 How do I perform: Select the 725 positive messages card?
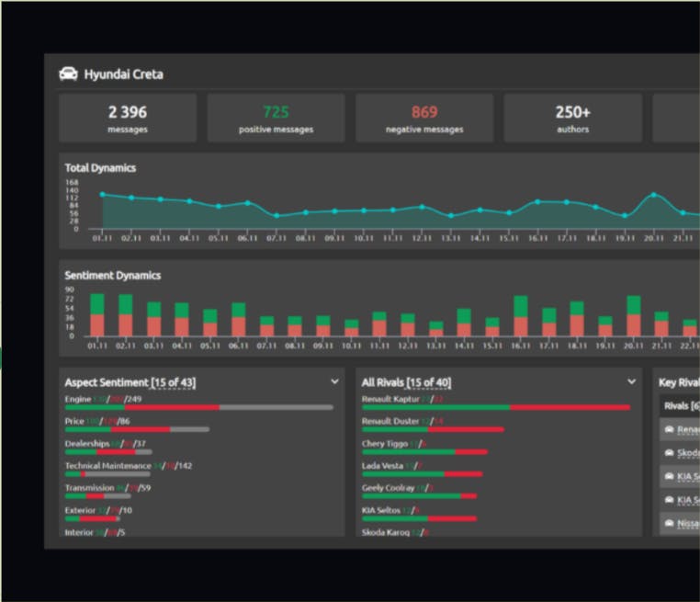pos(276,118)
